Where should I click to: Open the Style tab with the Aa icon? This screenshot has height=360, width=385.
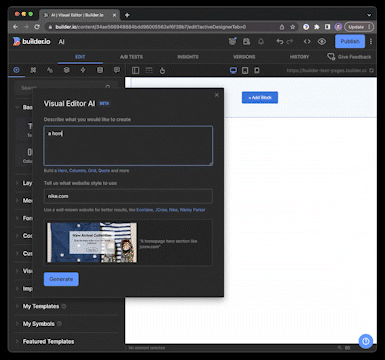[50, 70]
